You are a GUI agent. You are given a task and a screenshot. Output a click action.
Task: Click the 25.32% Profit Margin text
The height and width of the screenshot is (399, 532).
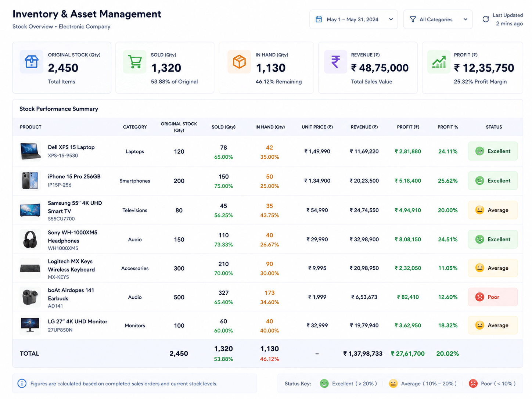[x=480, y=82]
